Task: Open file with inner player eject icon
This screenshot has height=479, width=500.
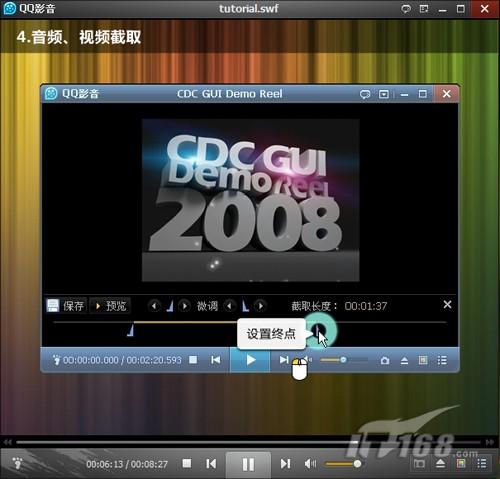Action: pyautogui.click(x=404, y=360)
